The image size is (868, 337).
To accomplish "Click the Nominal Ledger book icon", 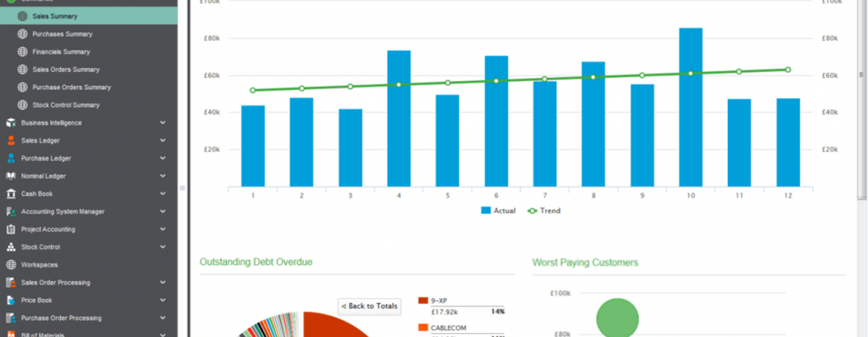I will 10,176.
